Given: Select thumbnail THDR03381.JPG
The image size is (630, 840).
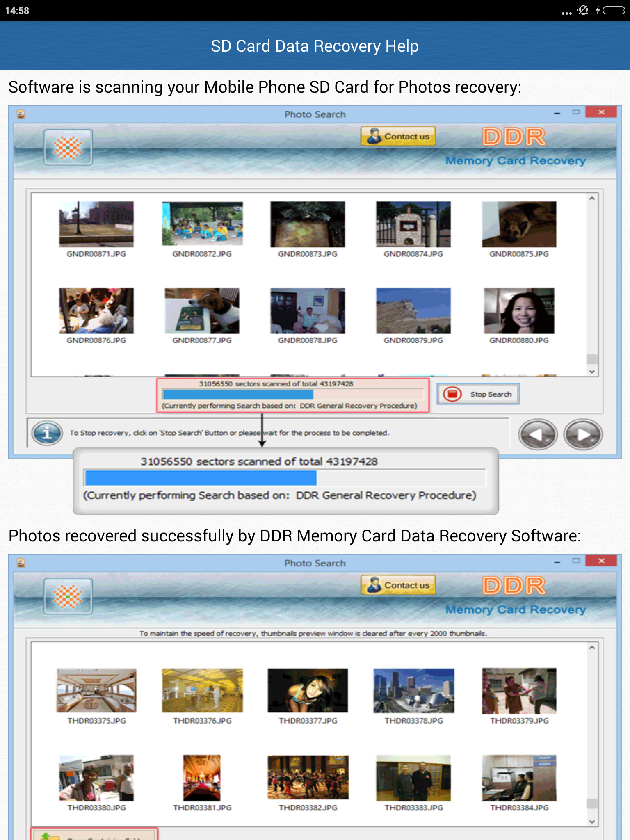Looking at the screenshot, I should 202,778.
